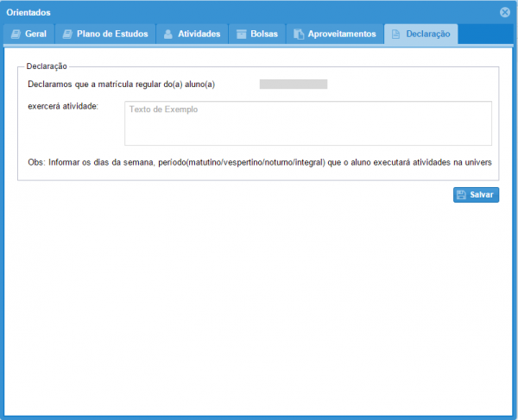Click the floppy disk icon in Salvar

[462, 195]
